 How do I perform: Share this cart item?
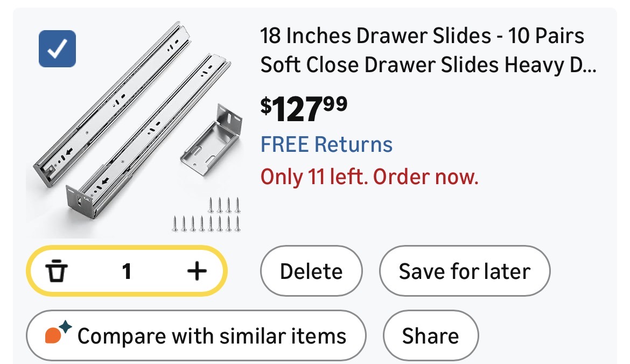(430, 336)
